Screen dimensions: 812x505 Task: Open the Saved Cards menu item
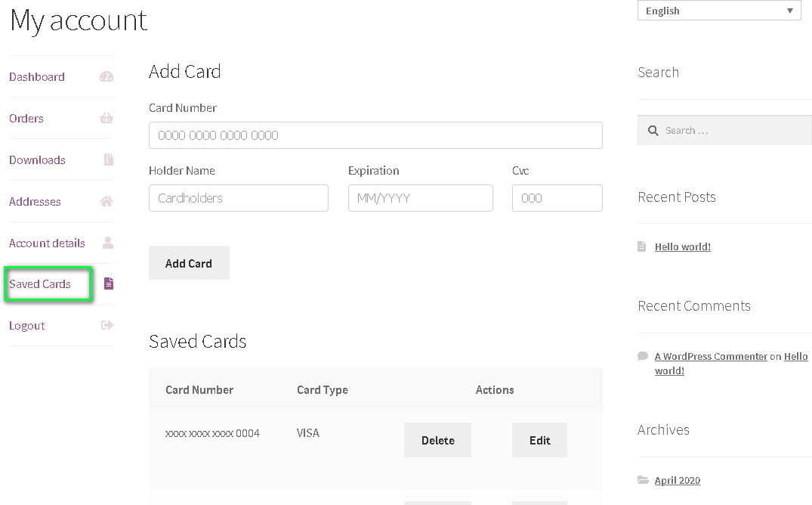[40, 284]
